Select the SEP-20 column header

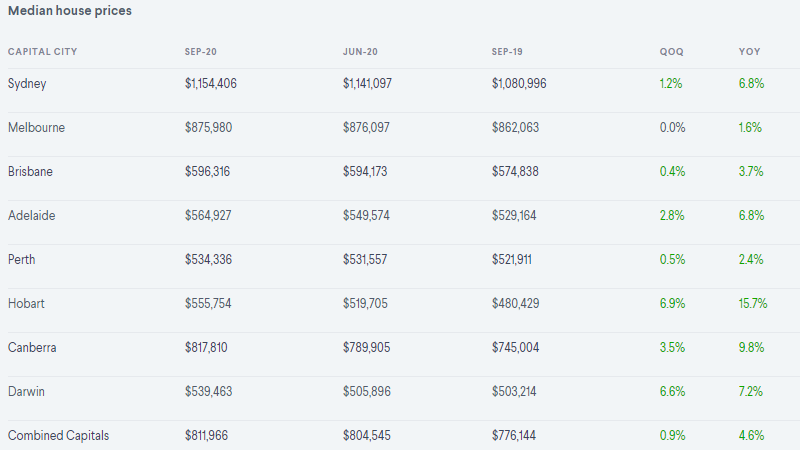point(201,52)
